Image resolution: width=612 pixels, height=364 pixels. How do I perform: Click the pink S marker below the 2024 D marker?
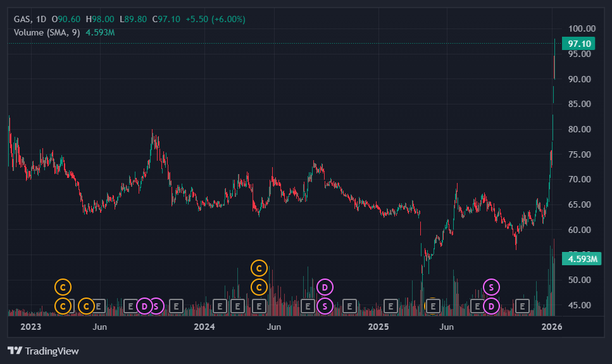click(325, 306)
